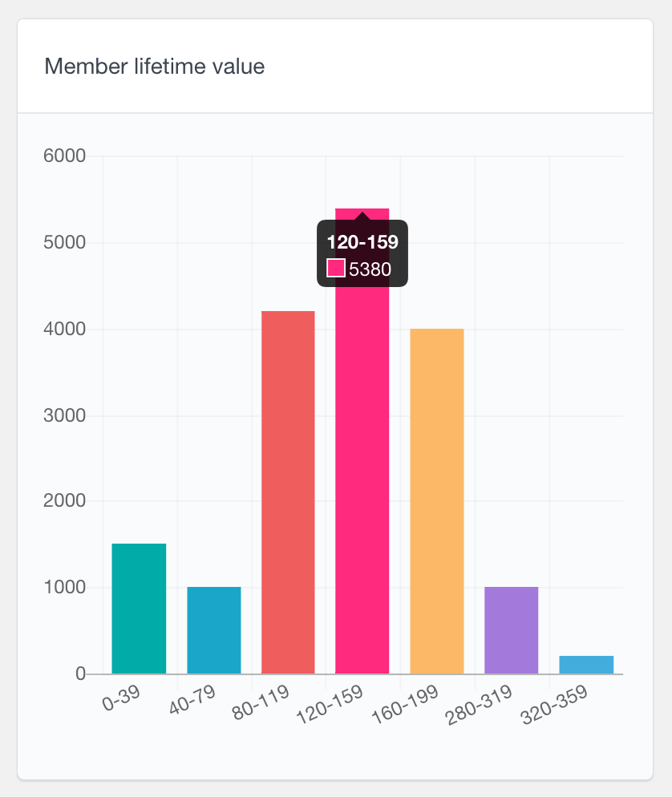The image size is (672, 797).
Task: Click the 320-359 x-axis label
Action: (554, 705)
